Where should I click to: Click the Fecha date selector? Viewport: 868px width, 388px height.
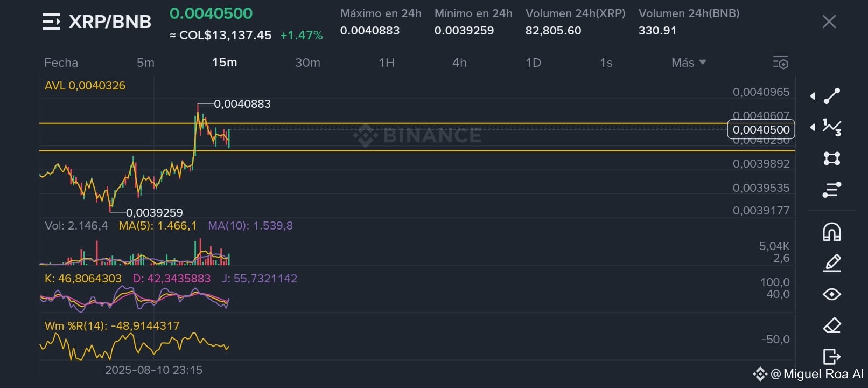point(61,63)
